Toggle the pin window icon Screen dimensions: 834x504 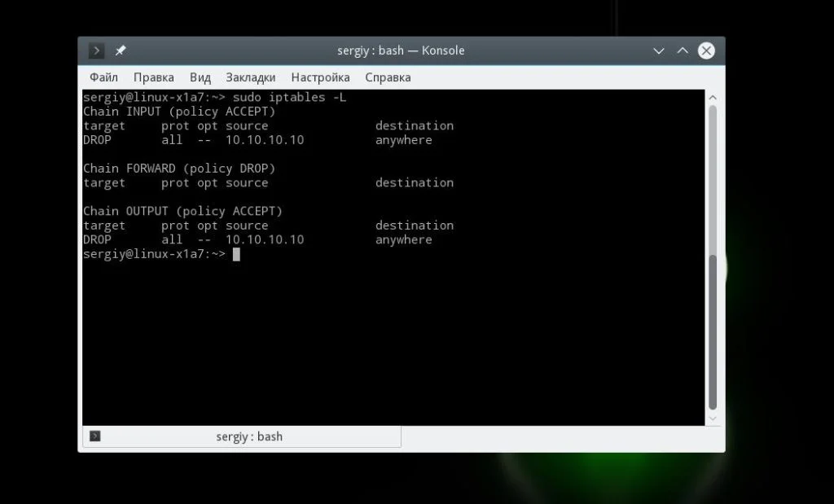(x=121, y=50)
